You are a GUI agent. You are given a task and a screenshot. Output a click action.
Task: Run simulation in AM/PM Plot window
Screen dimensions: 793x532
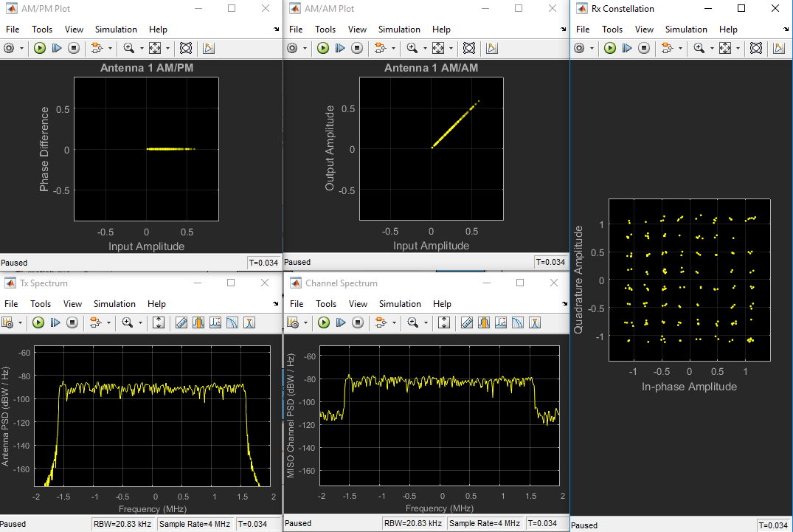point(39,48)
